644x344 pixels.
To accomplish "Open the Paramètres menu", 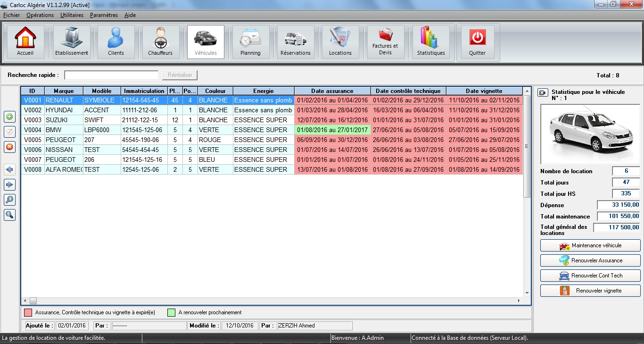I will [x=104, y=15].
